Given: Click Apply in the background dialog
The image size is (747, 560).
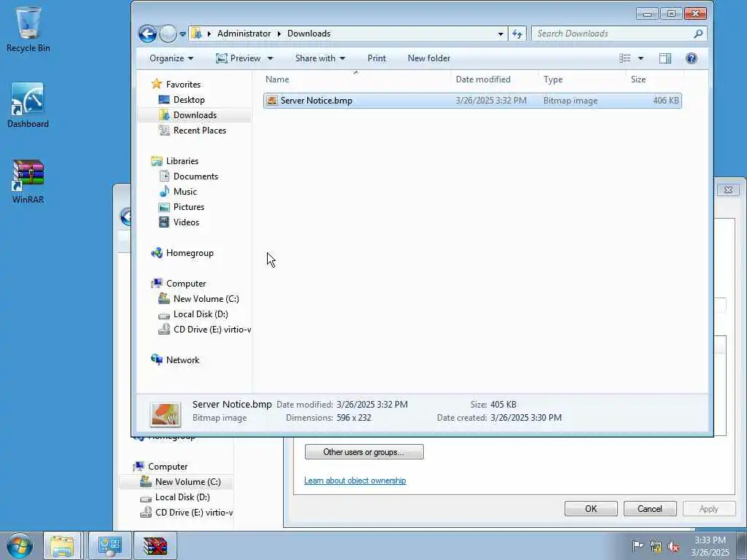Looking at the screenshot, I should pos(709,508).
